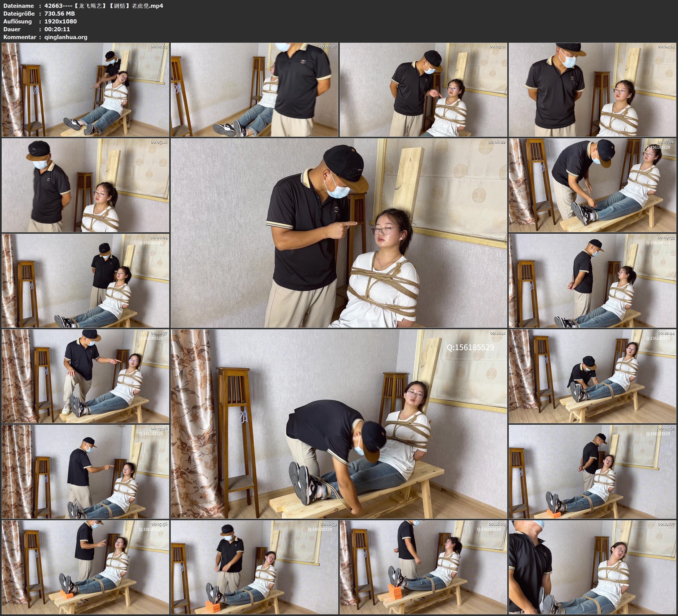
Task: Click the qinglanhua.org comment text
Action: pos(66,37)
